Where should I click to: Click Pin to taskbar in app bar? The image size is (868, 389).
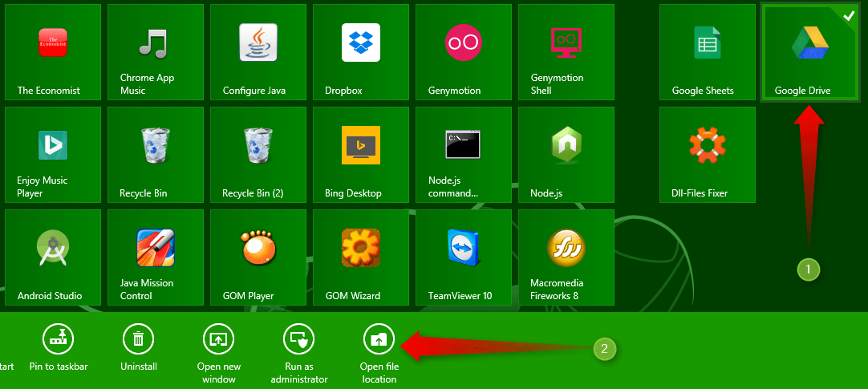point(58,339)
